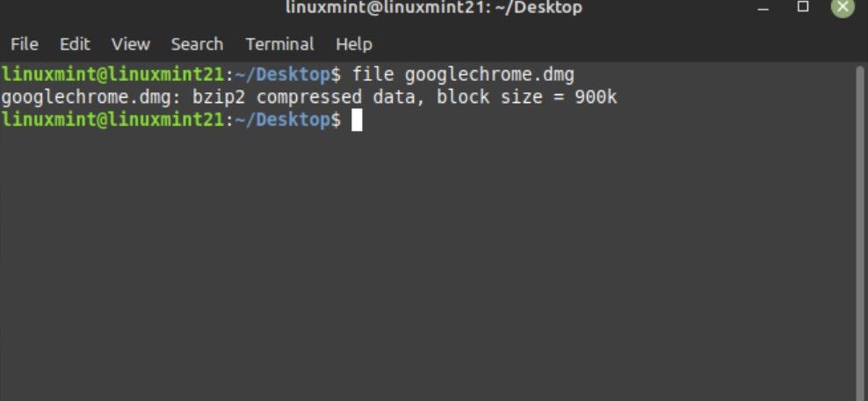Click googlechrome.dmg at start of output line
The height and width of the screenshot is (401, 868).
86,97
